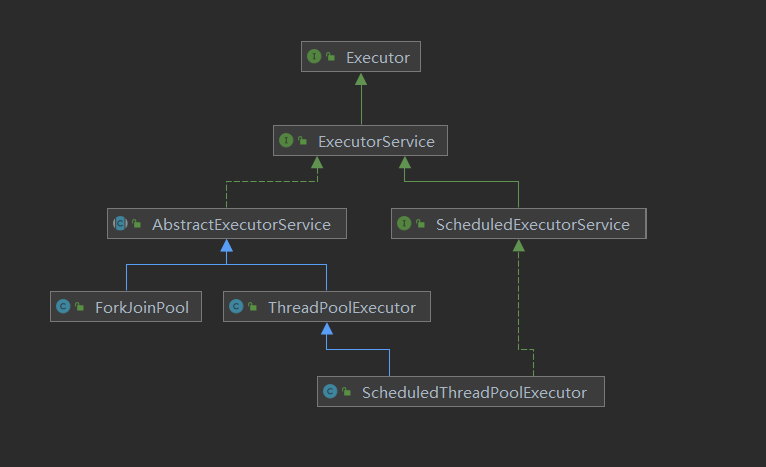Viewport: 766px width, 467px height.
Task: Select the ScheduledExecutorService node
Action: (x=519, y=224)
